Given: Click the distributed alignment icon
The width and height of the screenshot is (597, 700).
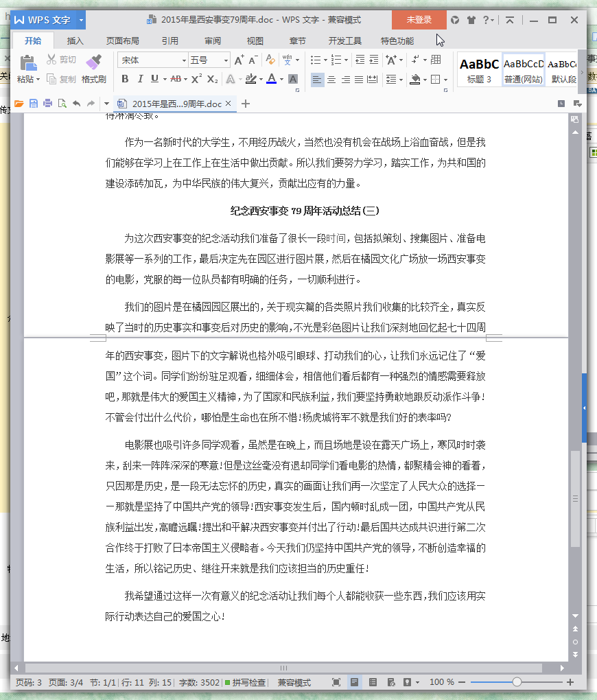Looking at the screenshot, I should click(373, 80).
